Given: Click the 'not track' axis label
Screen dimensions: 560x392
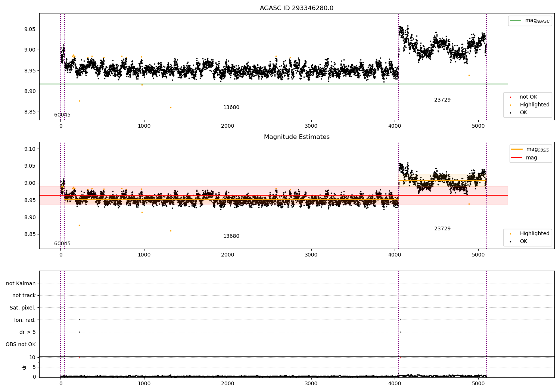Looking at the screenshot, I should 24,296.
